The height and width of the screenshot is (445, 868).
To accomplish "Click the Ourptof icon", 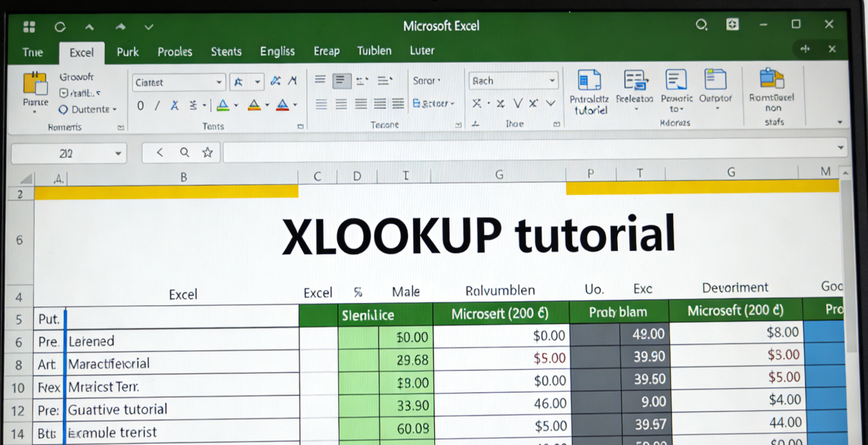I will tap(715, 80).
